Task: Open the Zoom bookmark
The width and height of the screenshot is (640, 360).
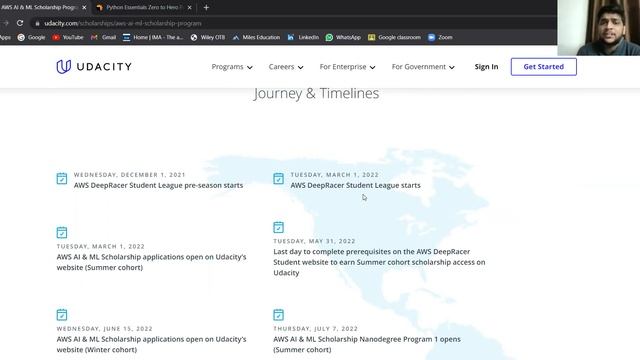Action: [440, 37]
